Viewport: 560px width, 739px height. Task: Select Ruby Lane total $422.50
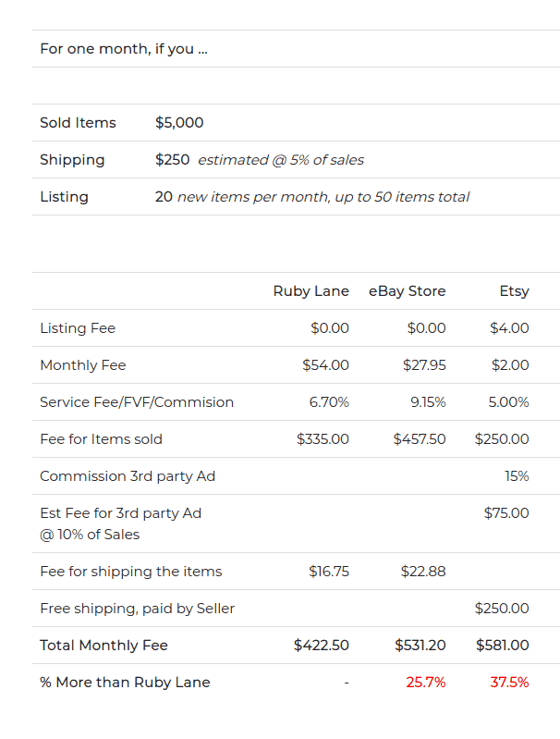[x=322, y=646]
